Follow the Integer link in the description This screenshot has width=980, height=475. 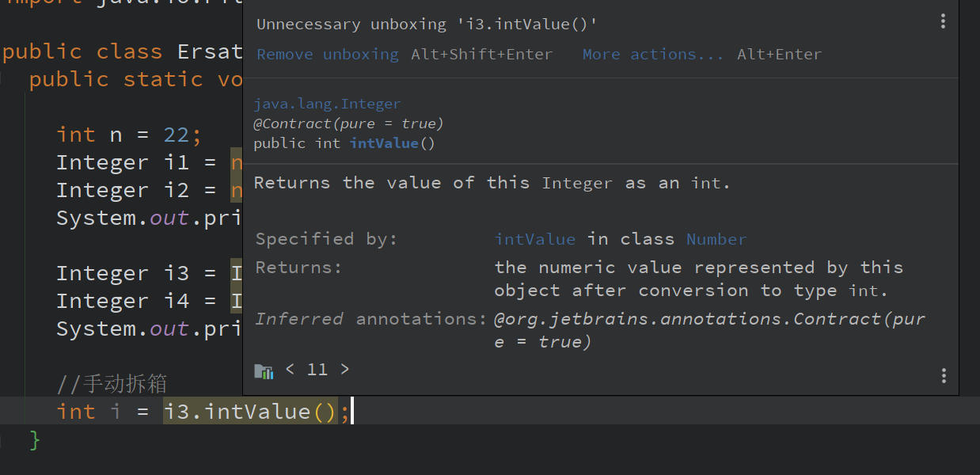576,183
